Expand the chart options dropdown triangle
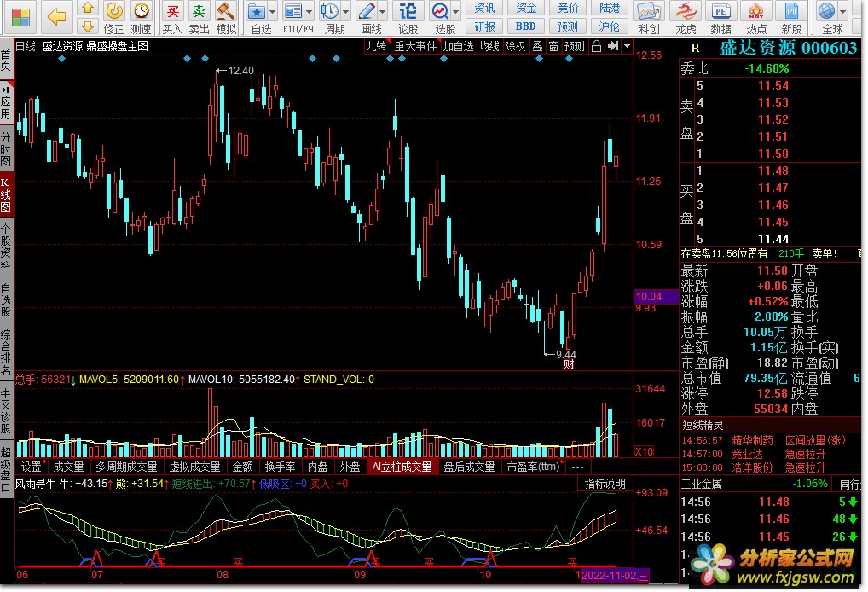 [x=628, y=47]
